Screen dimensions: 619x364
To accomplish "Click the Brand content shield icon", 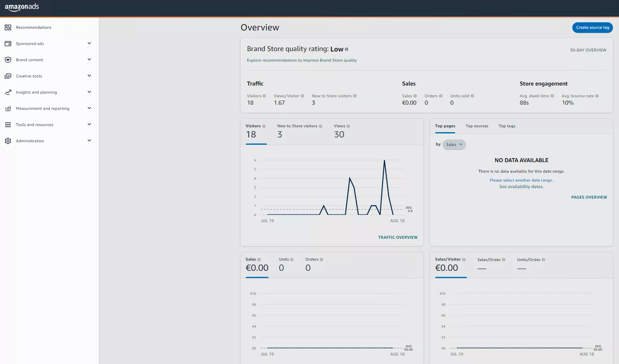I will click(x=8, y=60).
